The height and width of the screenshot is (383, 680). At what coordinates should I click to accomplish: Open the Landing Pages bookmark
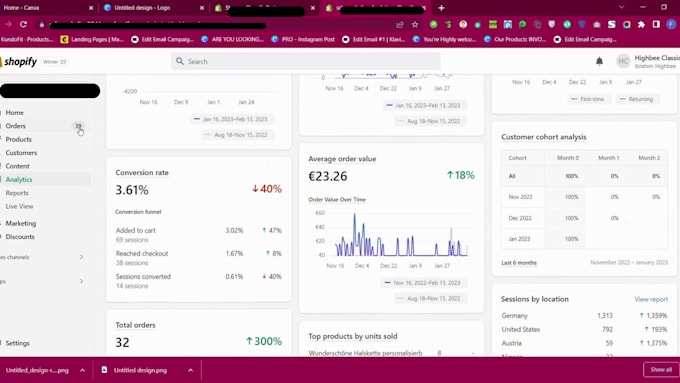tap(92, 39)
